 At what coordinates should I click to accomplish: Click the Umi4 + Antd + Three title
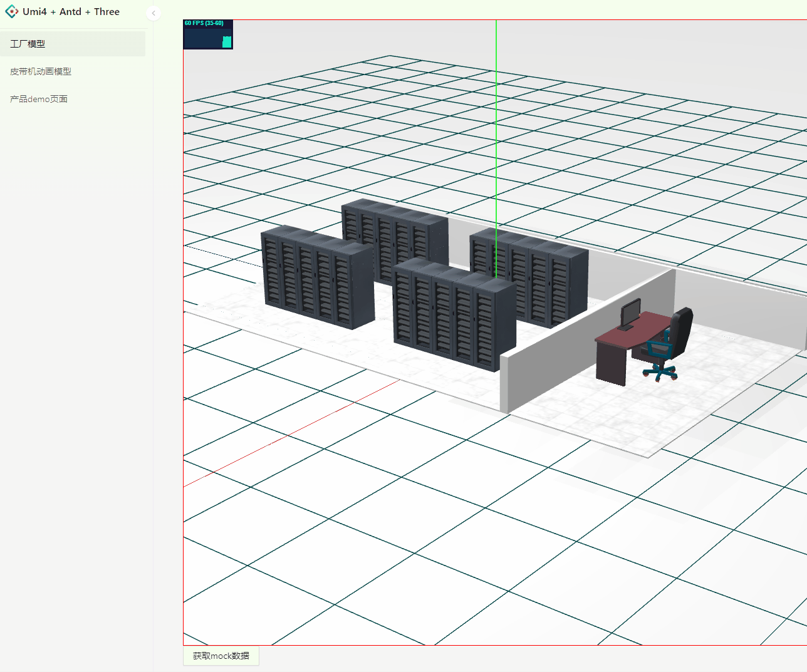(x=71, y=12)
